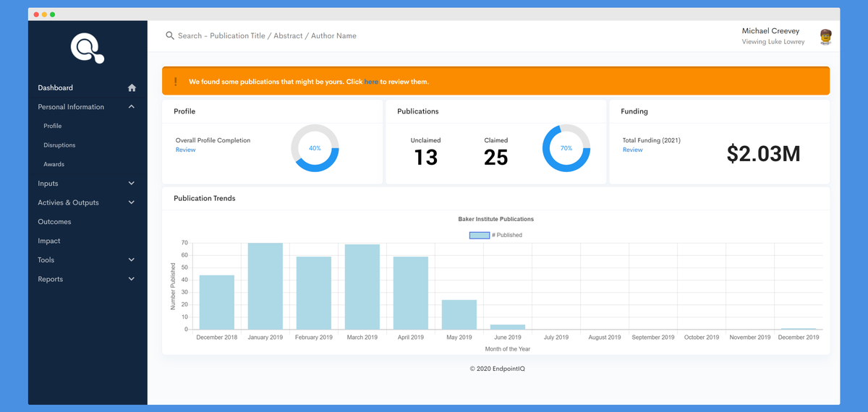Image resolution: width=868 pixels, height=412 pixels.
Task: Click 'Viewing Luke Lowrey' text
Action: click(x=773, y=42)
